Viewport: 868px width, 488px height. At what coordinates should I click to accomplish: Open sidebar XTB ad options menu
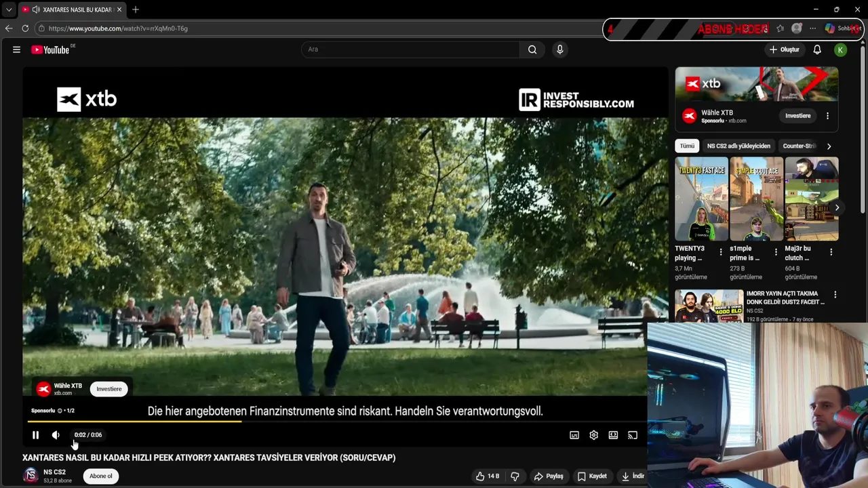click(827, 116)
